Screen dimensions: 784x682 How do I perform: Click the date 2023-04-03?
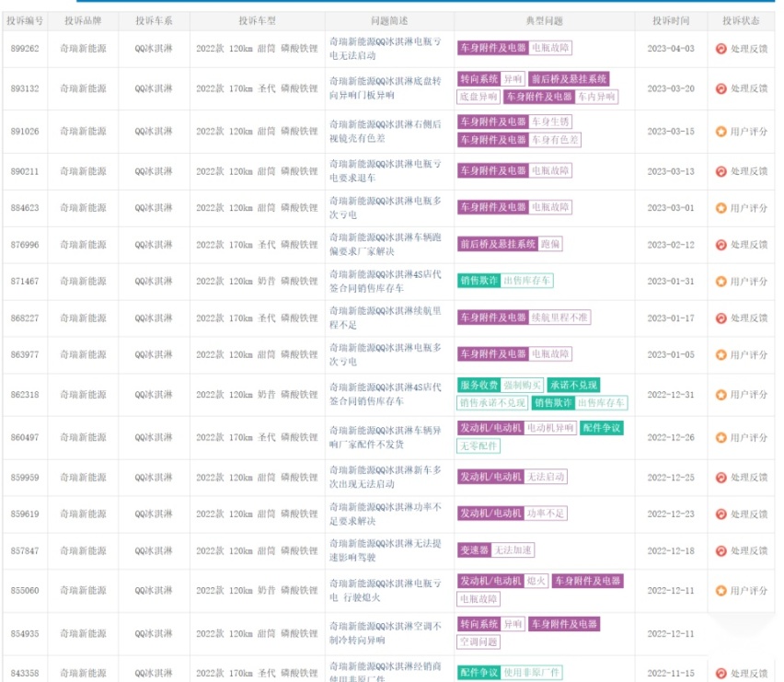tap(671, 49)
